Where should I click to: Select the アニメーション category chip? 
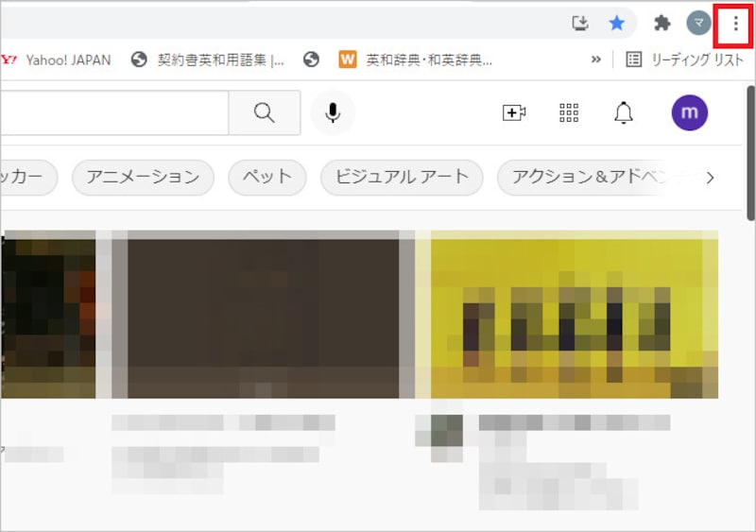(143, 177)
